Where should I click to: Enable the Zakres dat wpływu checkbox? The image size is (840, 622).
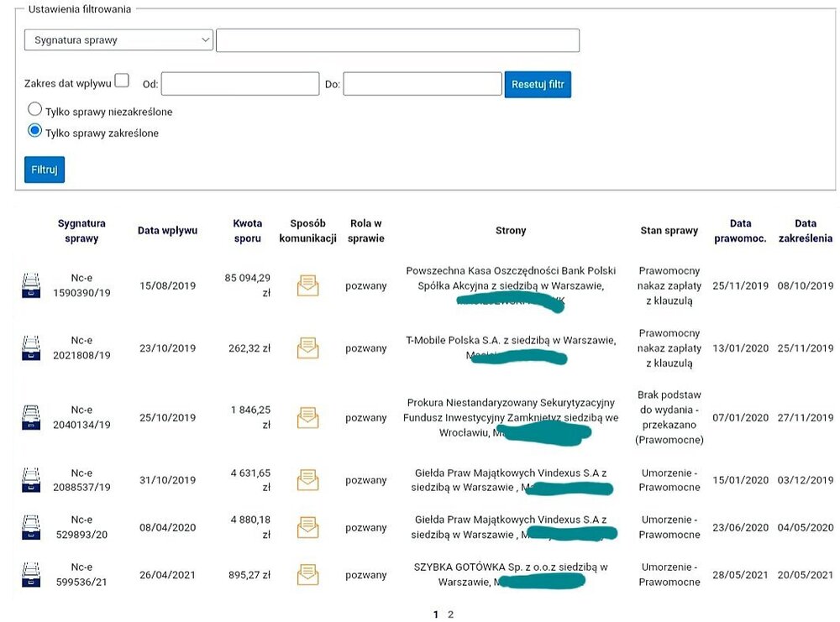click(x=122, y=81)
